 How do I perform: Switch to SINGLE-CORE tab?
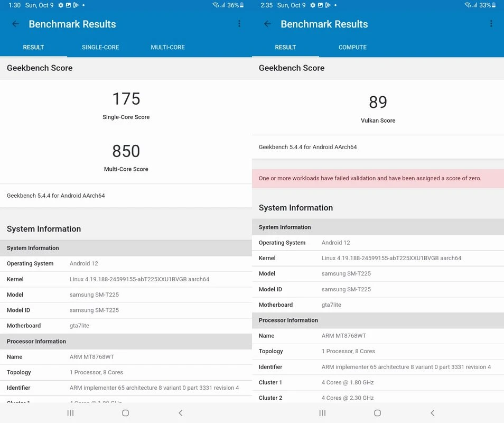(x=100, y=47)
